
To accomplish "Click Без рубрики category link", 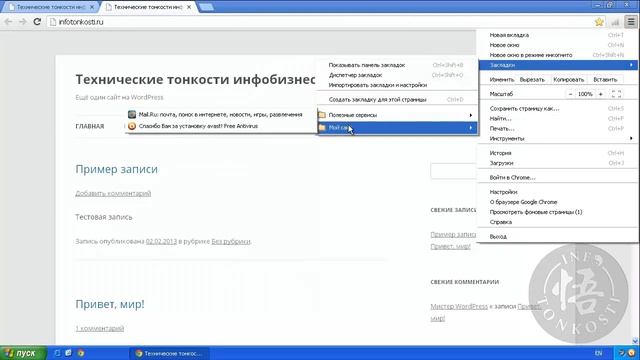I will [231, 241].
